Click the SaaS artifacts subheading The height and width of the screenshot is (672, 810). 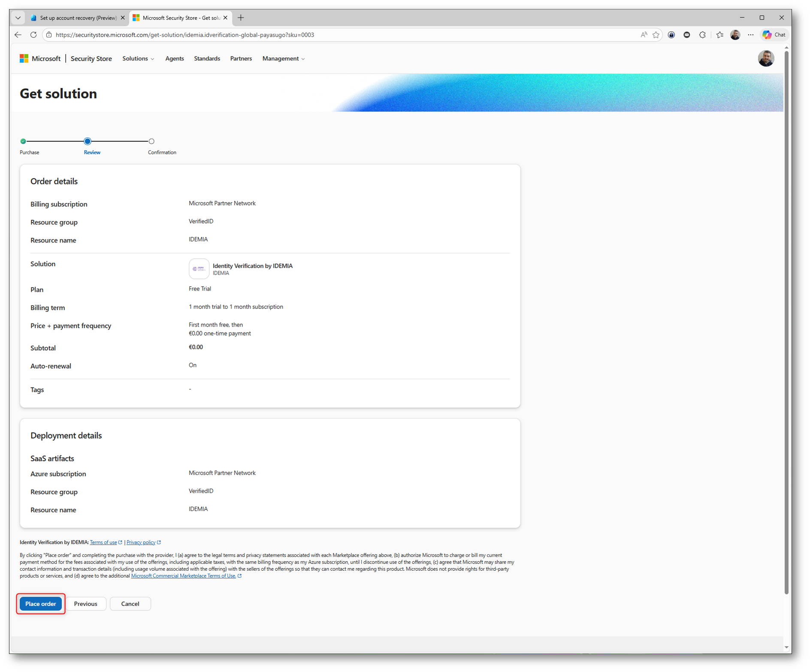pyautogui.click(x=52, y=458)
